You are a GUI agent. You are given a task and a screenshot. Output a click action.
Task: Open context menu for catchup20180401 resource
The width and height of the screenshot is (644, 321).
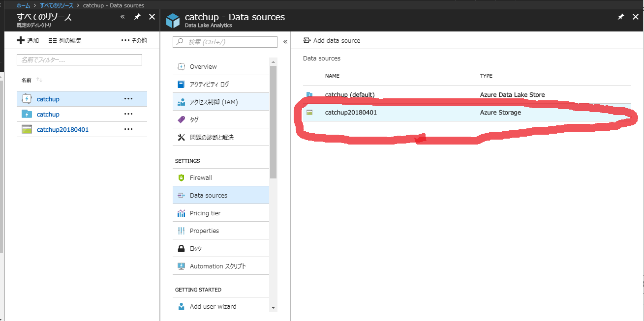(128, 129)
